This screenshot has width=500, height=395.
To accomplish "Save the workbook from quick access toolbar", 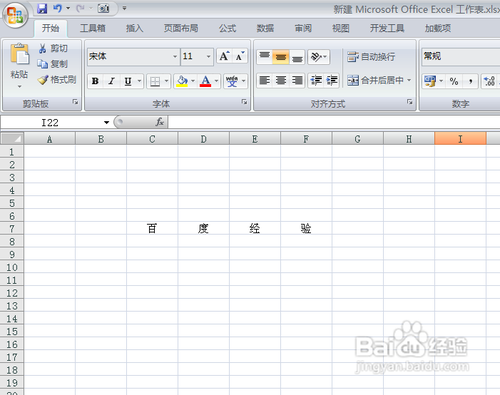I will click(42, 8).
